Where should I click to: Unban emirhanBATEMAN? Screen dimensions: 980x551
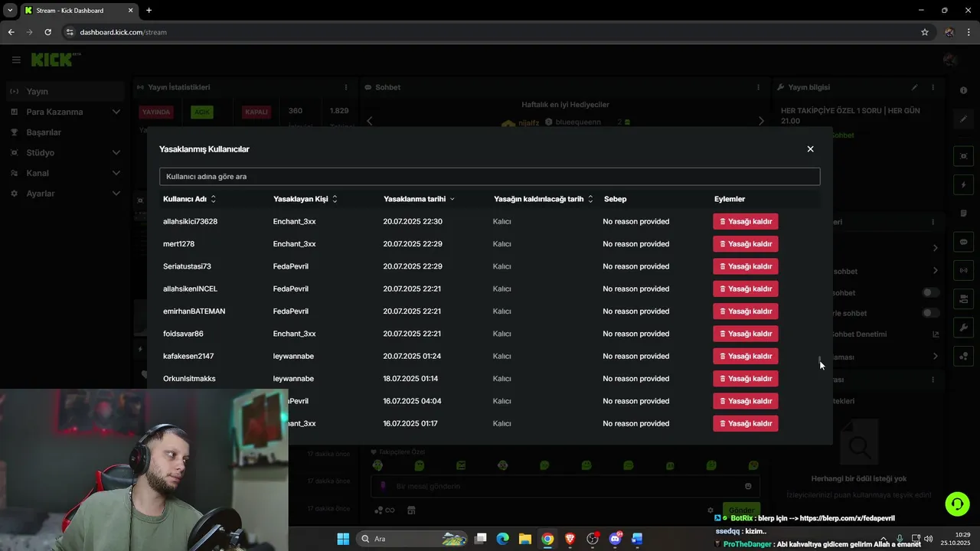(745, 311)
